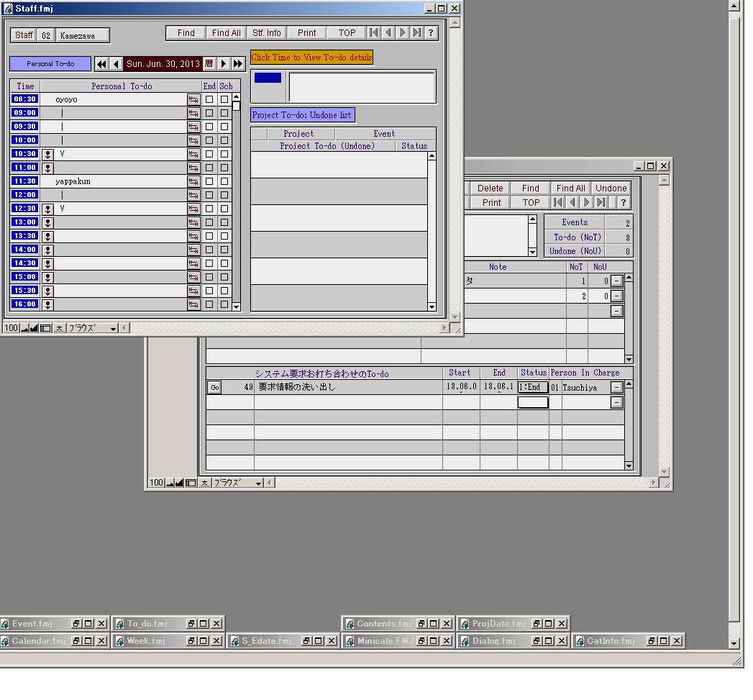Skip back with double-left date arrow
The image size is (753, 700).
101,64
